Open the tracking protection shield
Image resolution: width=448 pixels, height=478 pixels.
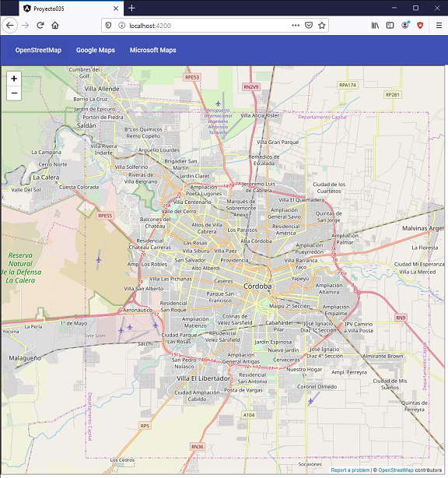click(x=108, y=26)
